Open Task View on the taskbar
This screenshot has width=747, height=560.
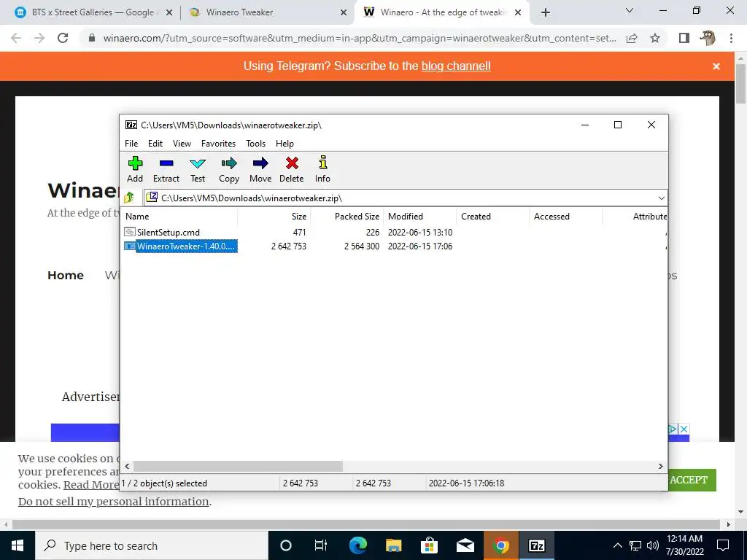[321, 545]
